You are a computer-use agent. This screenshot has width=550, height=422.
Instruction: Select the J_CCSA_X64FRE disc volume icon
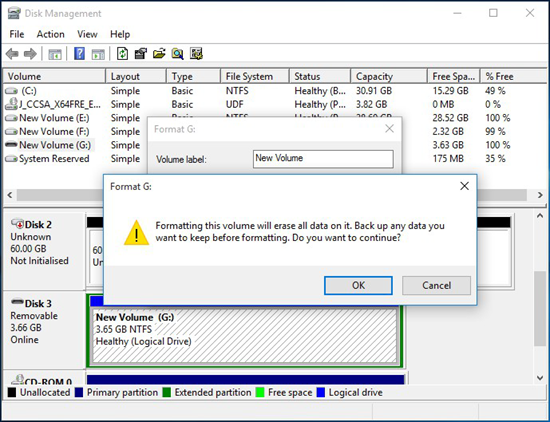coord(11,104)
